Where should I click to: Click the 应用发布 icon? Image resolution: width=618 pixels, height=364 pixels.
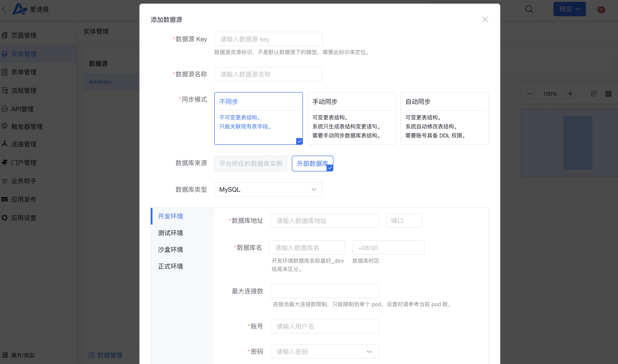tap(5, 199)
